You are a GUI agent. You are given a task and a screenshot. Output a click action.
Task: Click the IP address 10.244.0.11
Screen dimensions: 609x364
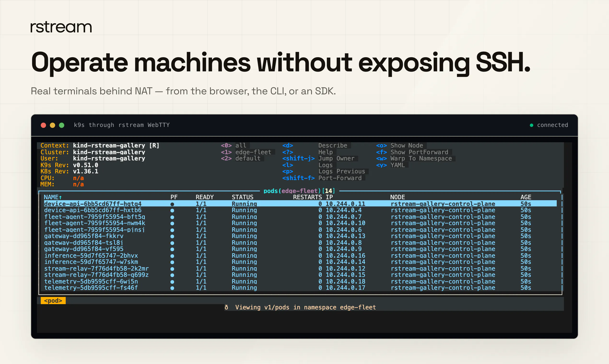[345, 204]
